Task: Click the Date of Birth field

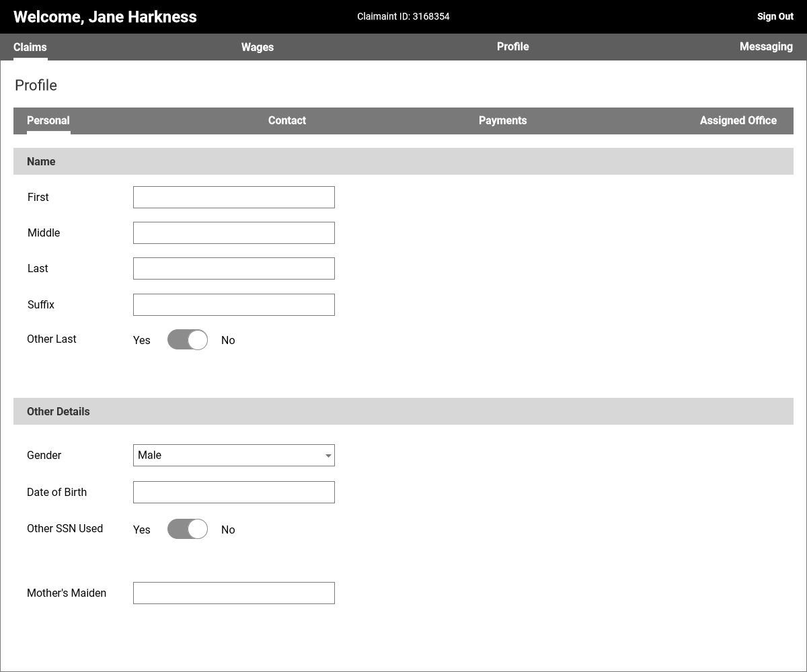Action: tap(233, 493)
